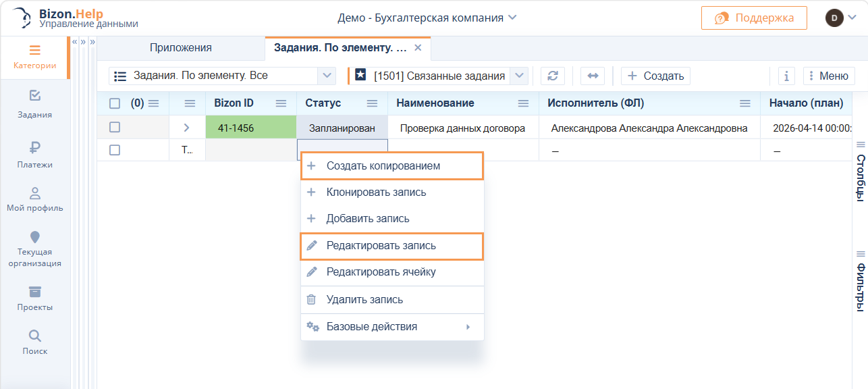Tick the checkbox in the second table row

pyautogui.click(x=115, y=150)
